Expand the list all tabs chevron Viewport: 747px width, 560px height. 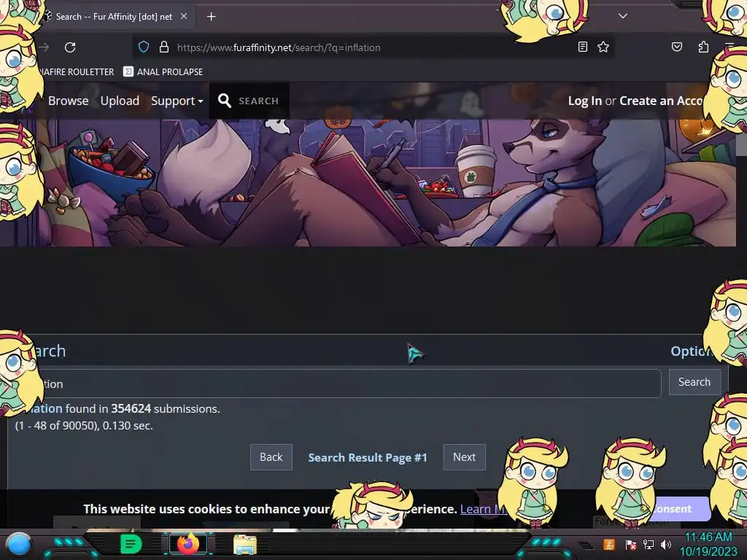(623, 16)
